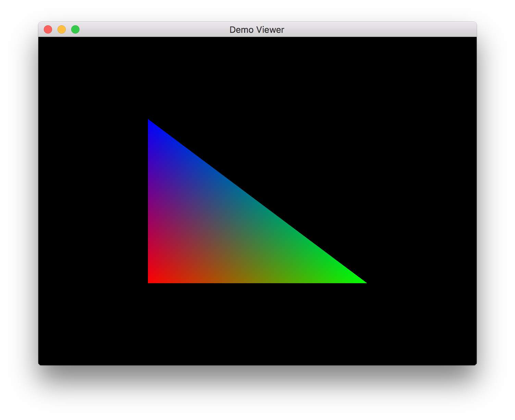Click the Demo Viewer title text
This screenshot has width=515, height=420.
point(257,30)
